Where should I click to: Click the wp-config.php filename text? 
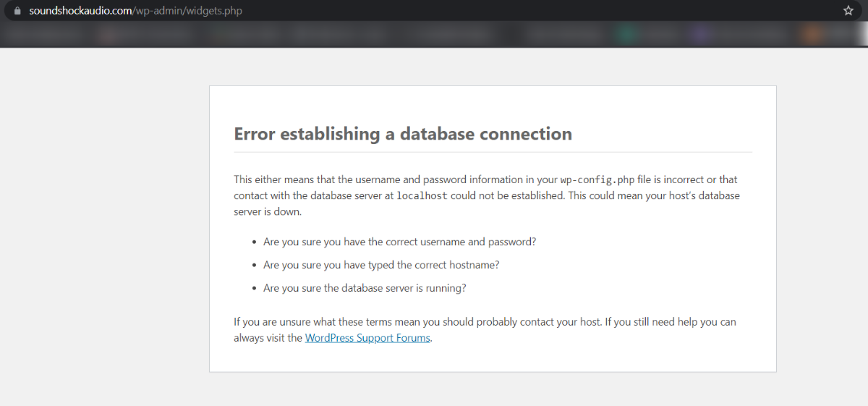(597, 179)
